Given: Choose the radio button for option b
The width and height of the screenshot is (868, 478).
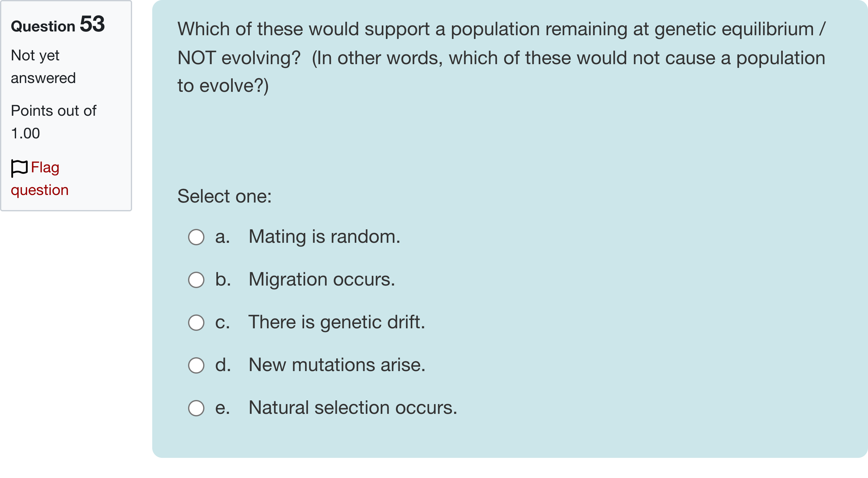Looking at the screenshot, I should pos(196,280).
